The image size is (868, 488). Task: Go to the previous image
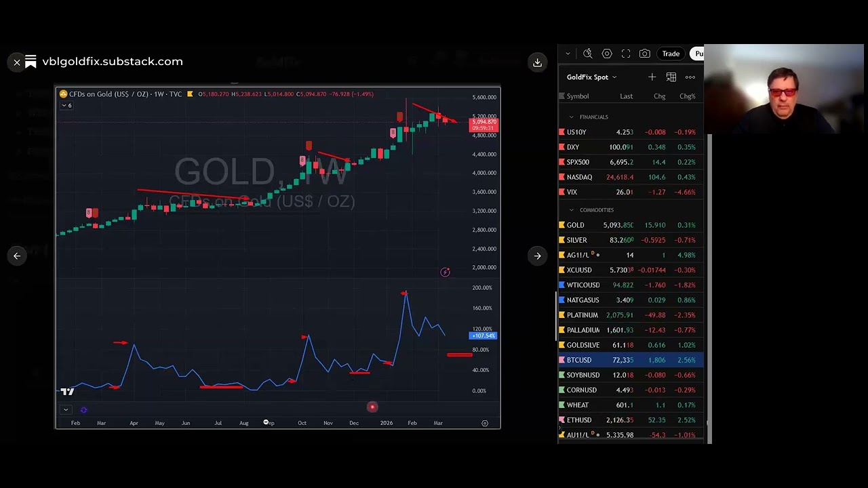point(17,256)
